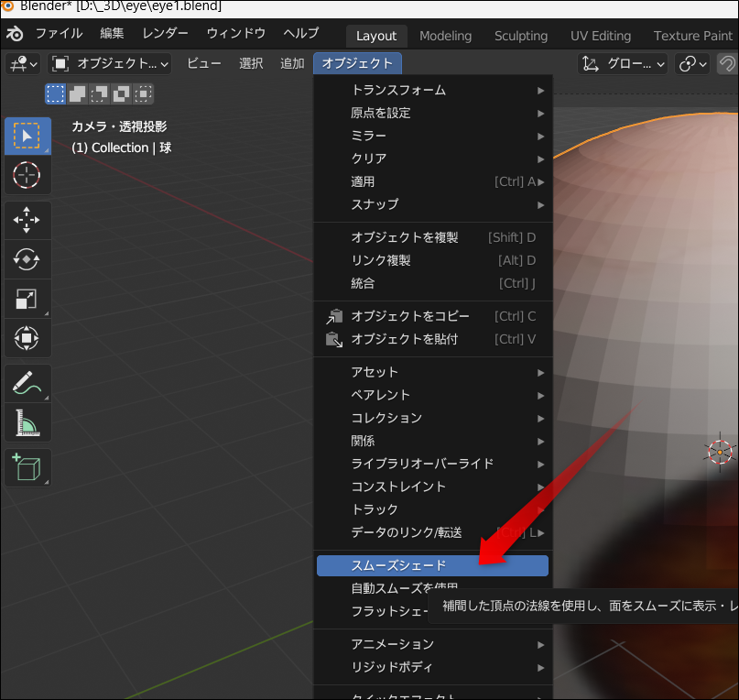Close the オブジェクト header menu
The width and height of the screenshot is (739, 700).
click(357, 63)
